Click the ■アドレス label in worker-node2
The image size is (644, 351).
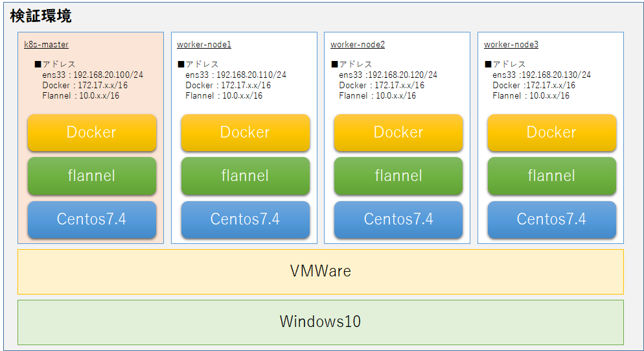[x=352, y=64]
